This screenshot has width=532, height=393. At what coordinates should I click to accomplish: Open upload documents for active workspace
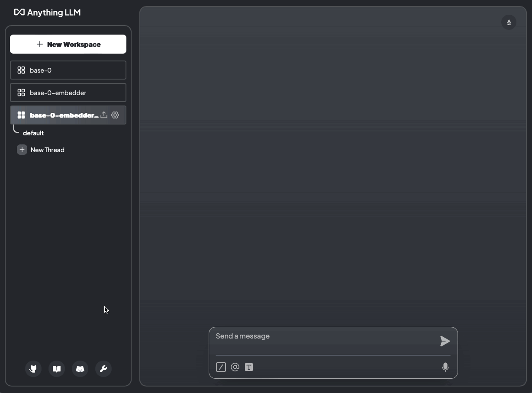point(104,115)
